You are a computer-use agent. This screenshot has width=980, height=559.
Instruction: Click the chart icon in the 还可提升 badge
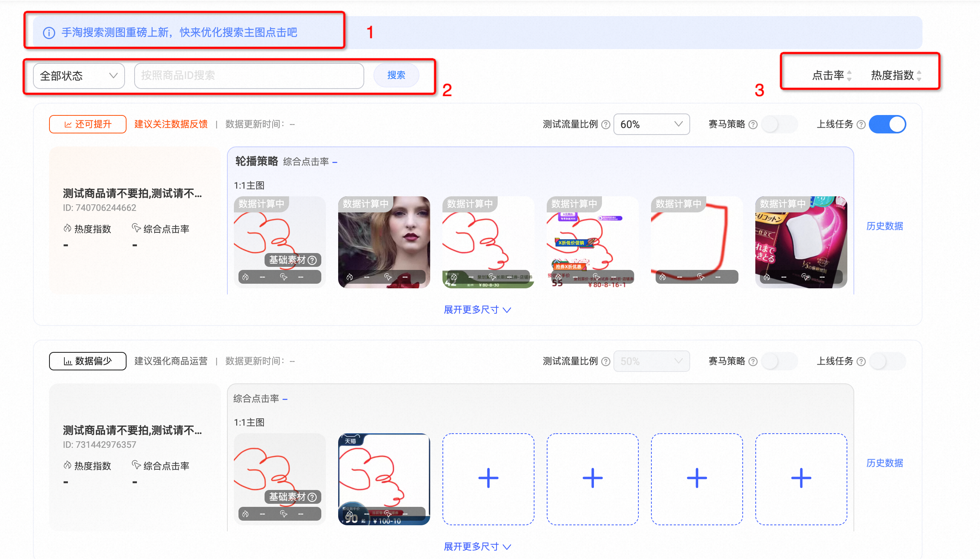point(68,124)
